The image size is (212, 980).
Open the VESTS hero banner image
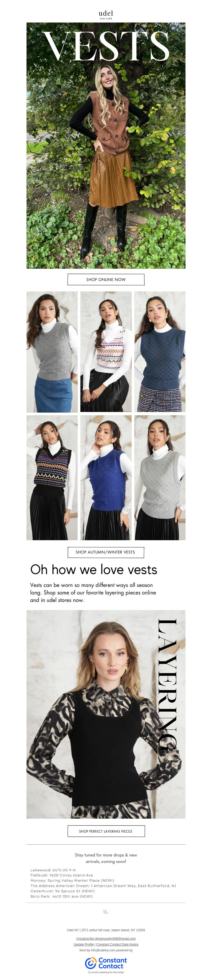click(106, 145)
